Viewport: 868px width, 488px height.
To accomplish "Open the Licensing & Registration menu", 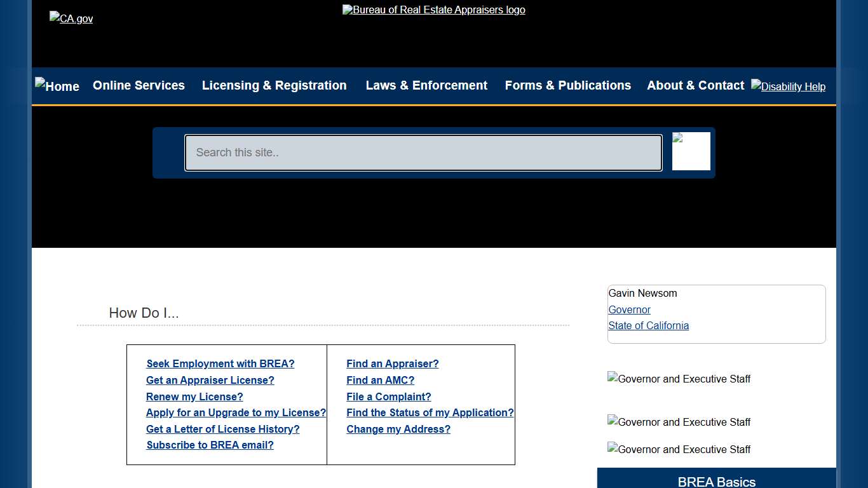I will [274, 86].
